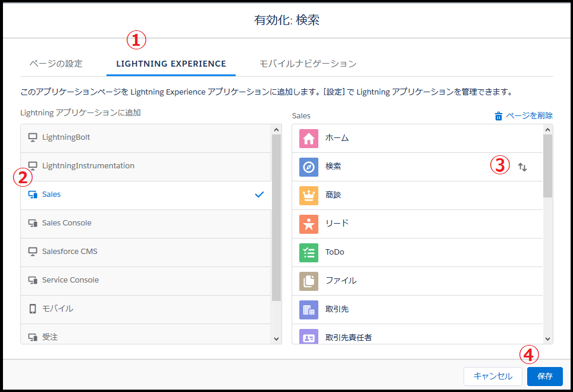573x392 pixels.
Task: Select the green ToDo checklist icon
Action: (x=308, y=252)
